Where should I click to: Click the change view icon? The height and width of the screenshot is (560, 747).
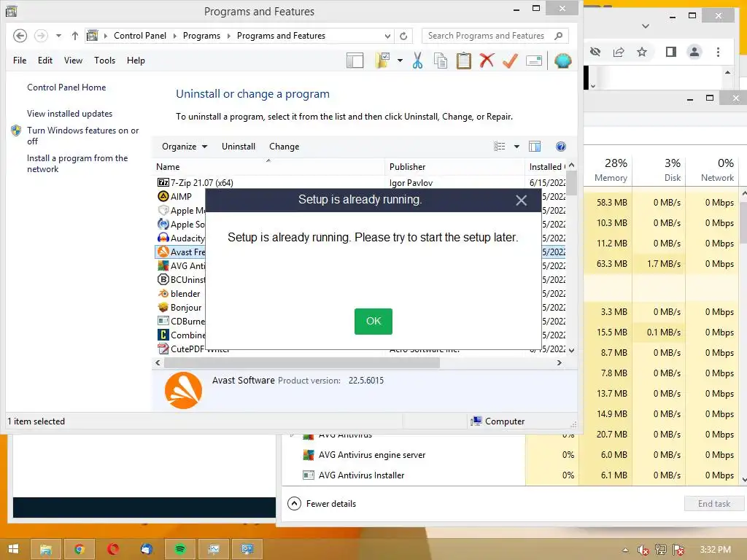pos(499,146)
